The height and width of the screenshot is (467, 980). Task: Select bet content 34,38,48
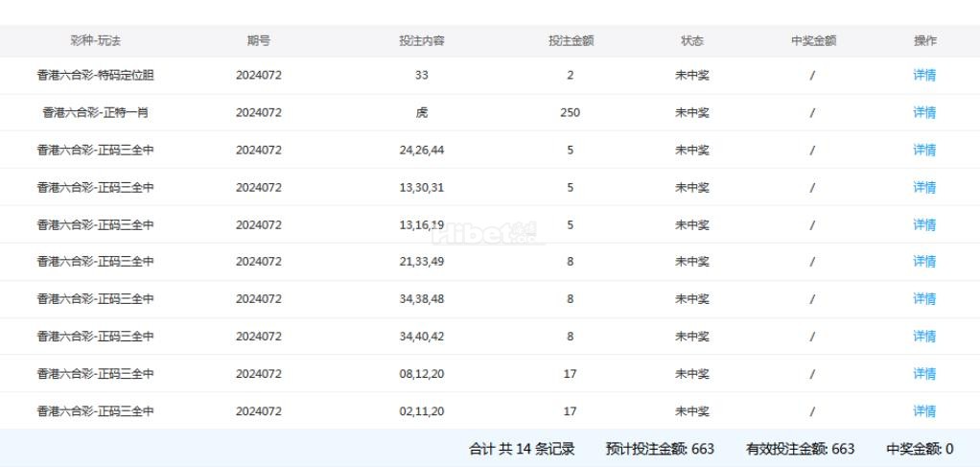click(422, 299)
